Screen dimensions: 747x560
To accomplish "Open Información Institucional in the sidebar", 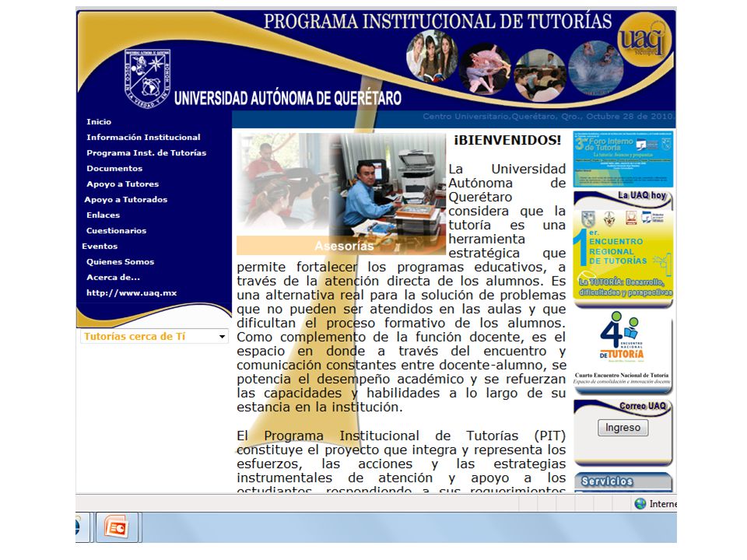I will [x=143, y=137].
